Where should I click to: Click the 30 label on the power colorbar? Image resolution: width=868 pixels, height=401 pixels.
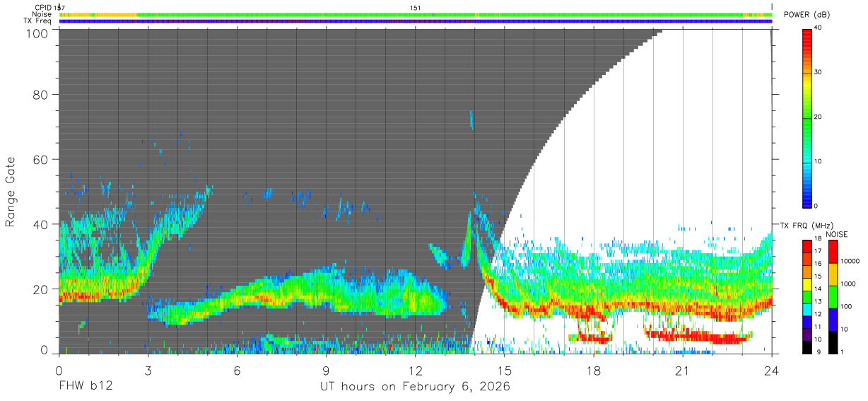pyautogui.click(x=818, y=72)
